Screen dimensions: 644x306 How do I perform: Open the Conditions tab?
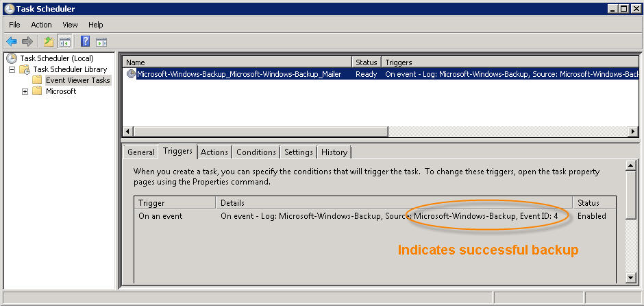tap(256, 152)
